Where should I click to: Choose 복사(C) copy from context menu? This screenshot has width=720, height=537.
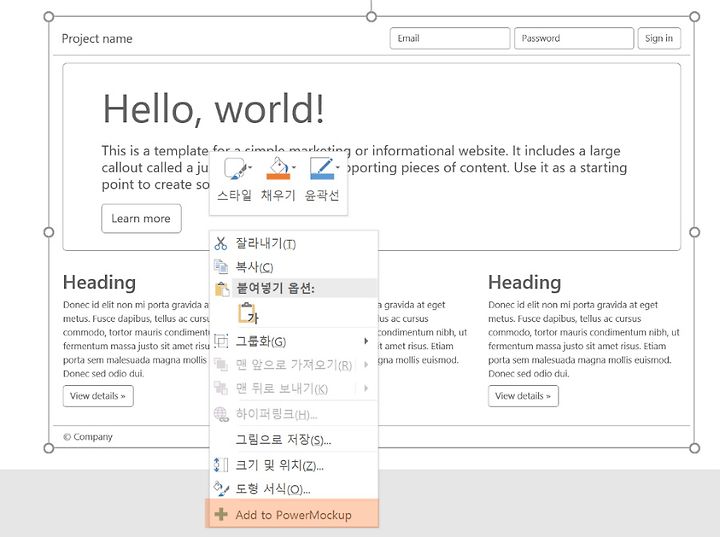pyautogui.click(x=294, y=267)
